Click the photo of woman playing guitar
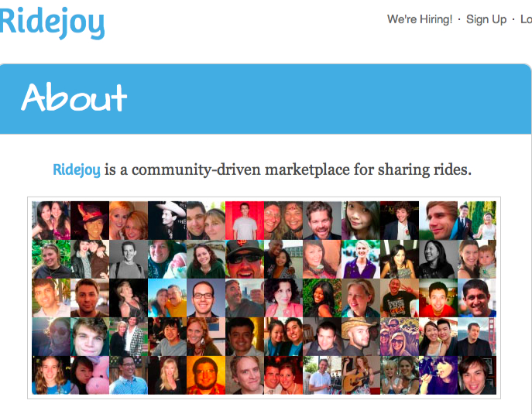The width and height of the screenshot is (532, 414). click(x=361, y=375)
